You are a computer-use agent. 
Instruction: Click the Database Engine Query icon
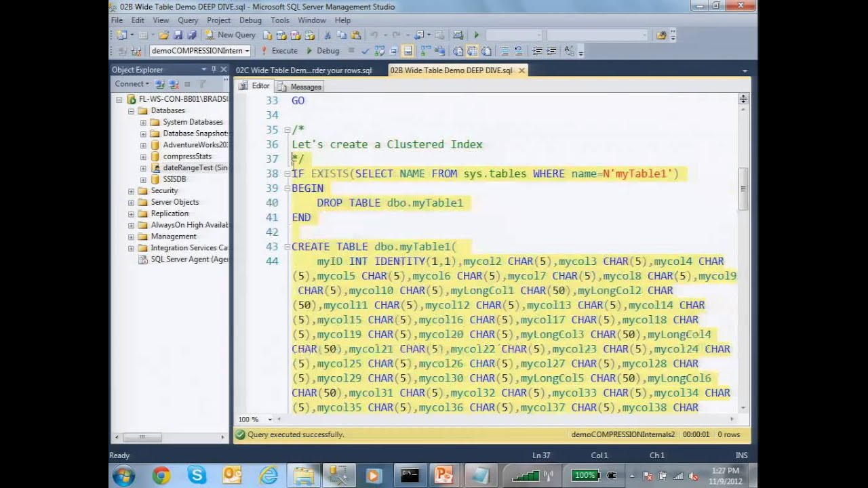pos(267,35)
